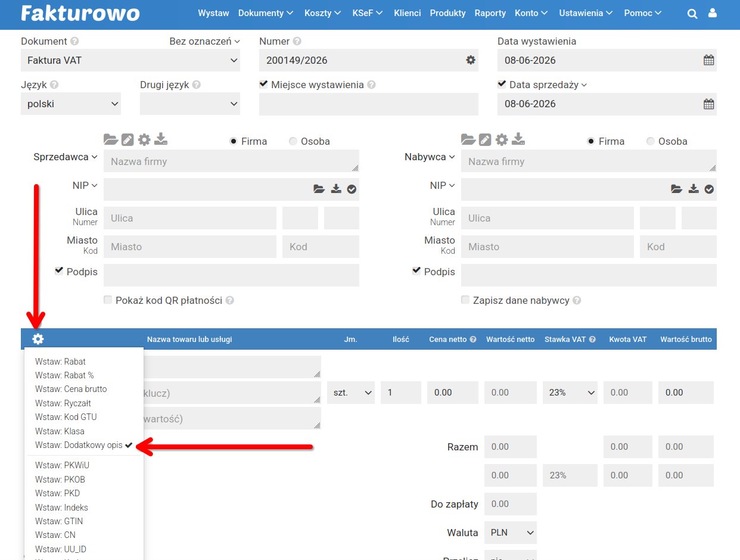Toggle Miejsce wystawienia checkbox
The image size is (740, 560).
tap(263, 85)
